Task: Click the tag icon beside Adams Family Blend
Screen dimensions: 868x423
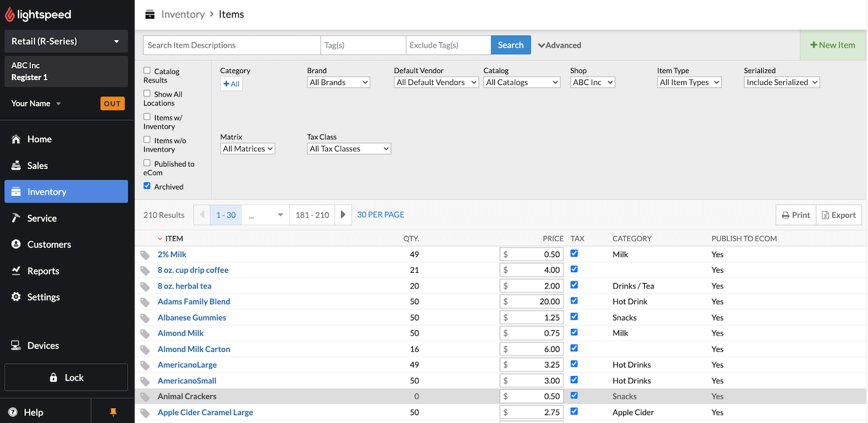Action: pyautogui.click(x=145, y=302)
